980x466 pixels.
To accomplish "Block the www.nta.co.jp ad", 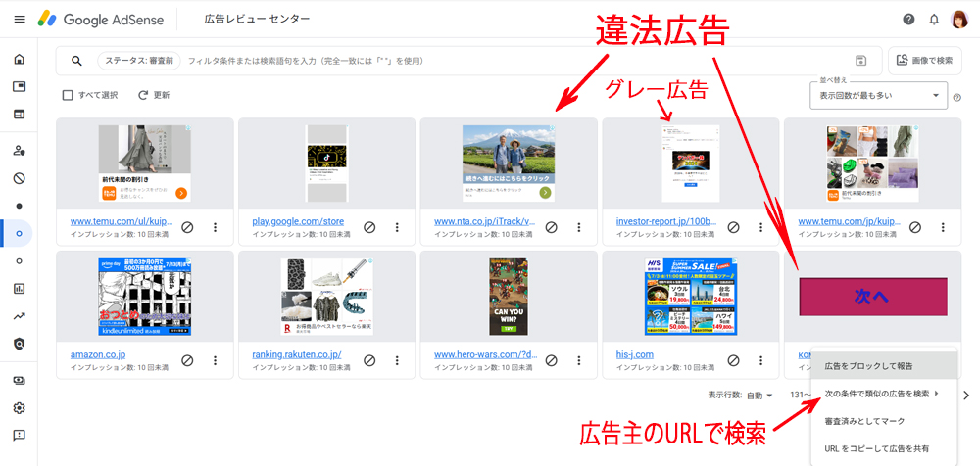I will click(551, 227).
